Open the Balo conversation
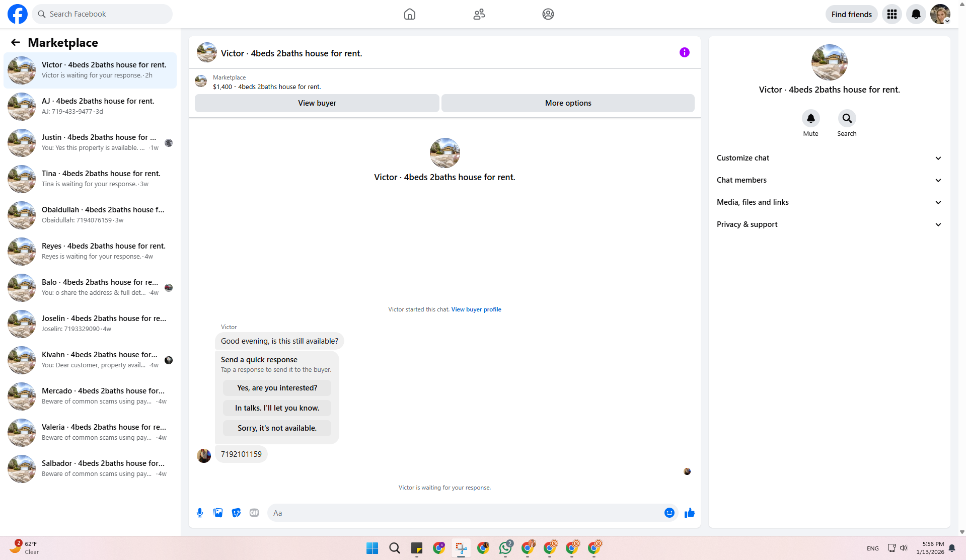Image resolution: width=966 pixels, height=560 pixels. pos(90,288)
